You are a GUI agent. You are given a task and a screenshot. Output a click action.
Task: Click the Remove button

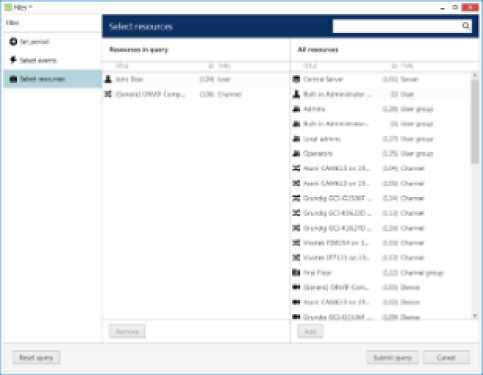(x=127, y=332)
